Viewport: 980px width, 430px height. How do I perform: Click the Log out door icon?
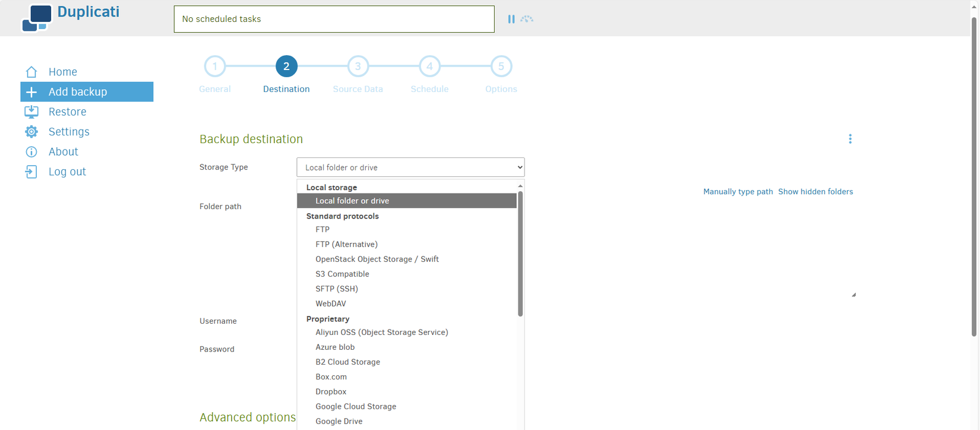(x=31, y=172)
